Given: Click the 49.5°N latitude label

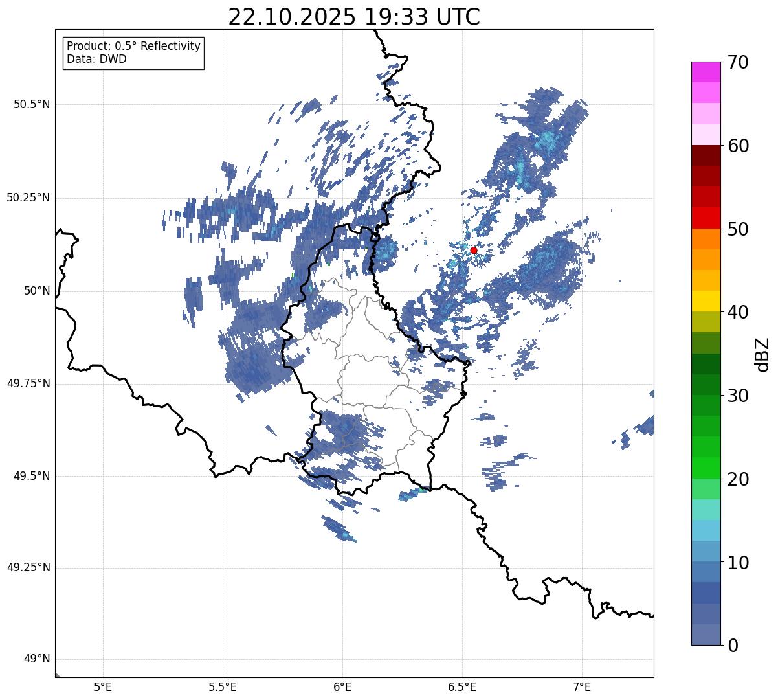Looking at the screenshot, I should pos(32,476).
